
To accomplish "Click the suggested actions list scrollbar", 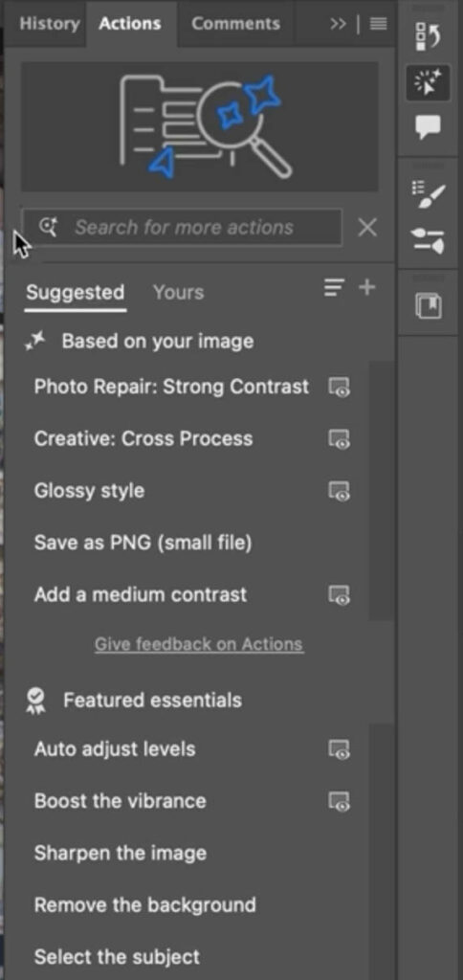I will click(x=381, y=491).
